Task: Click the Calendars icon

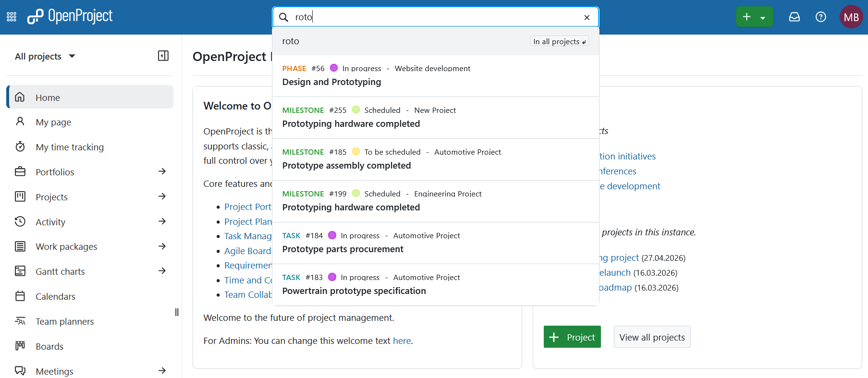Action: click(x=20, y=296)
